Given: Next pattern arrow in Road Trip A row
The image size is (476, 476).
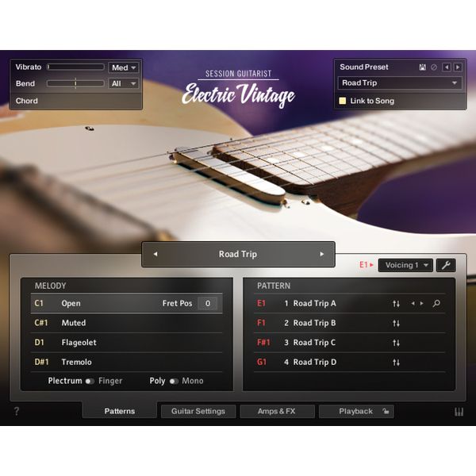Looking at the screenshot, I should click(422, 303).
